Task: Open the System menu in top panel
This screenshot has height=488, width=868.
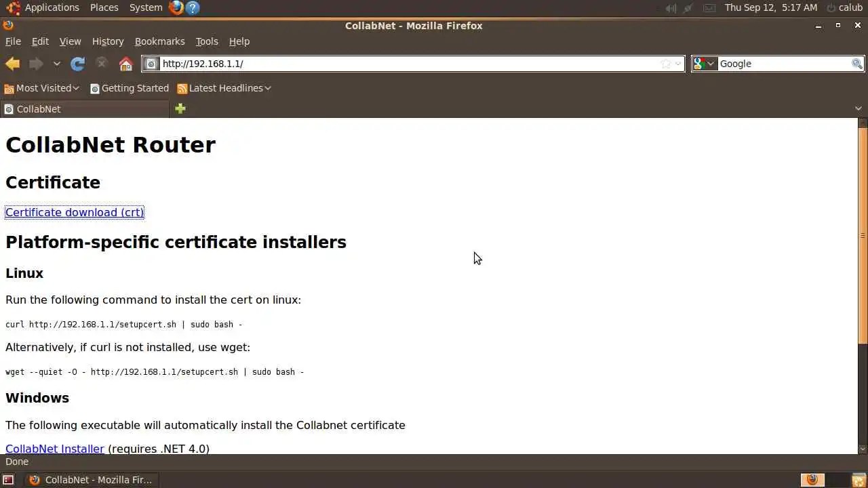Action: [x=146, y=7]
